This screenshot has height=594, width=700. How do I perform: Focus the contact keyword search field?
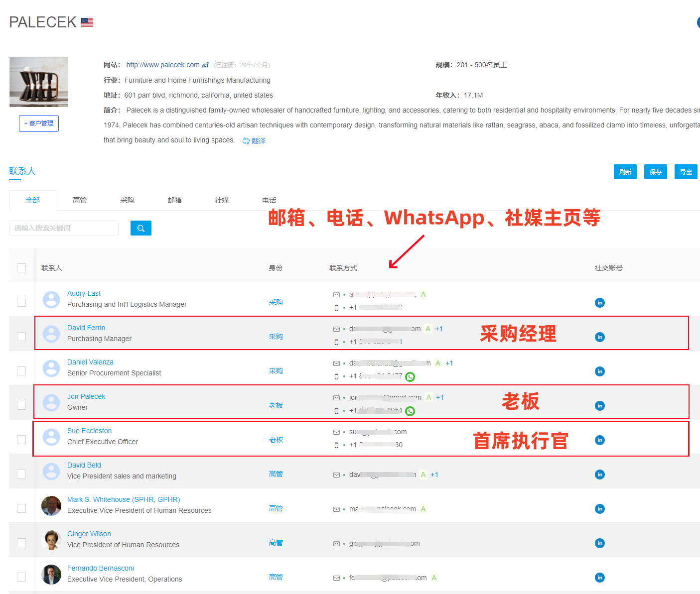tap(64, 228)
